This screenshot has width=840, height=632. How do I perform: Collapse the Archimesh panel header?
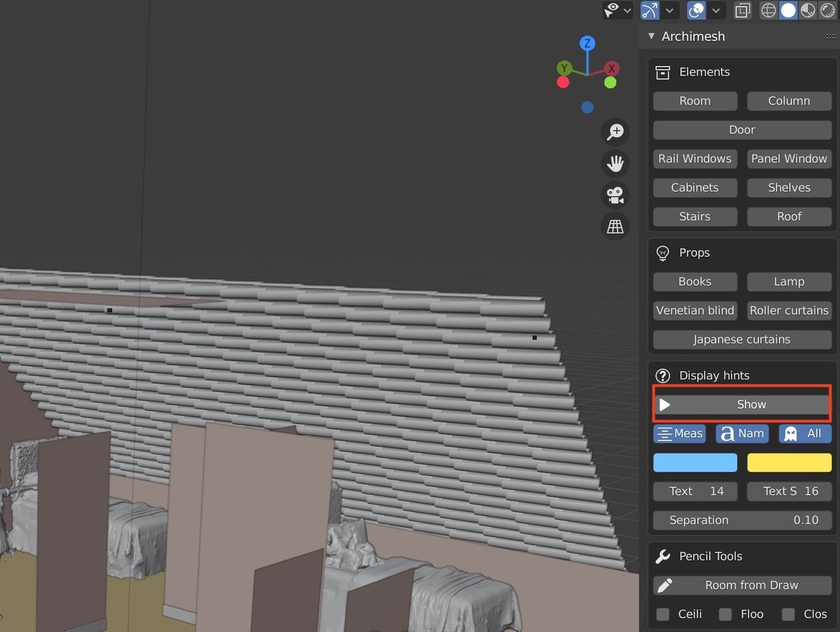pyautogui.click(x=651, y=36)
